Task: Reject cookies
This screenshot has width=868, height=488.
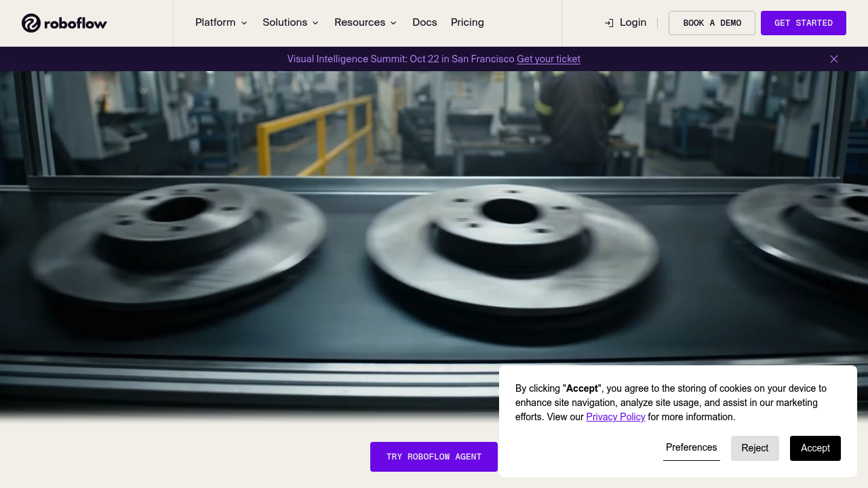Action: pos(755,448)
